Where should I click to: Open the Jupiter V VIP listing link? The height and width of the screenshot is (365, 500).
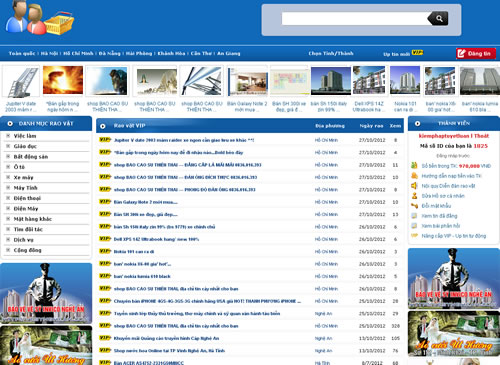click(x=184, y=140)
